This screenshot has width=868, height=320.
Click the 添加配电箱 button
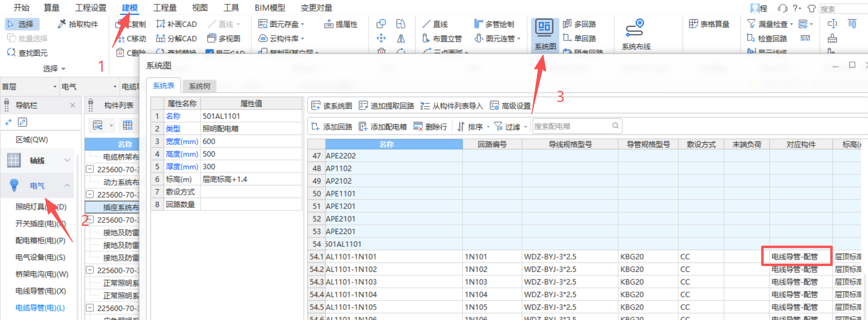pos(383,127)
